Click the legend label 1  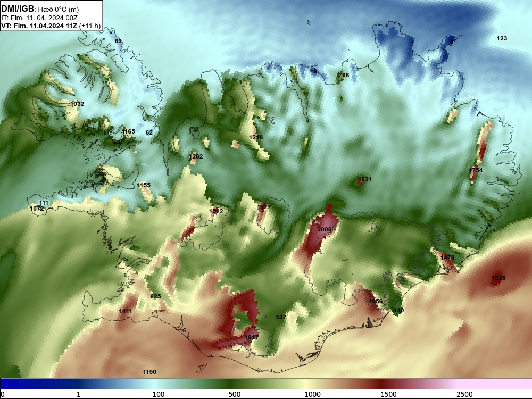click(78, 394)
